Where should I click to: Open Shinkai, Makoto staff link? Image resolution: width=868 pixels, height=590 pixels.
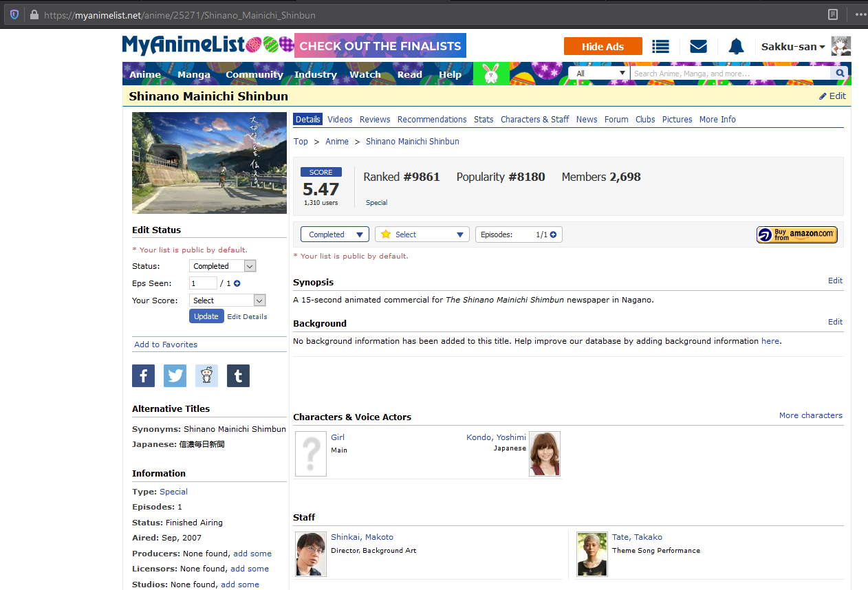pos(362,537)
